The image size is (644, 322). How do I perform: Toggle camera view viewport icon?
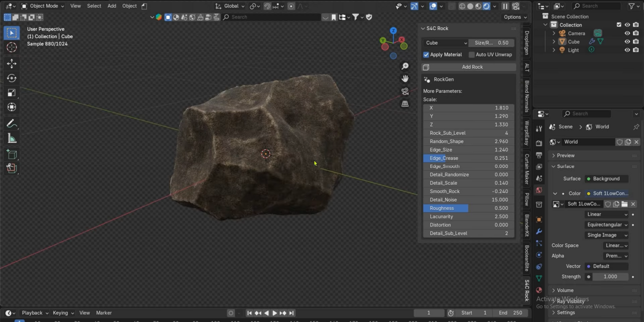[405, 91]
